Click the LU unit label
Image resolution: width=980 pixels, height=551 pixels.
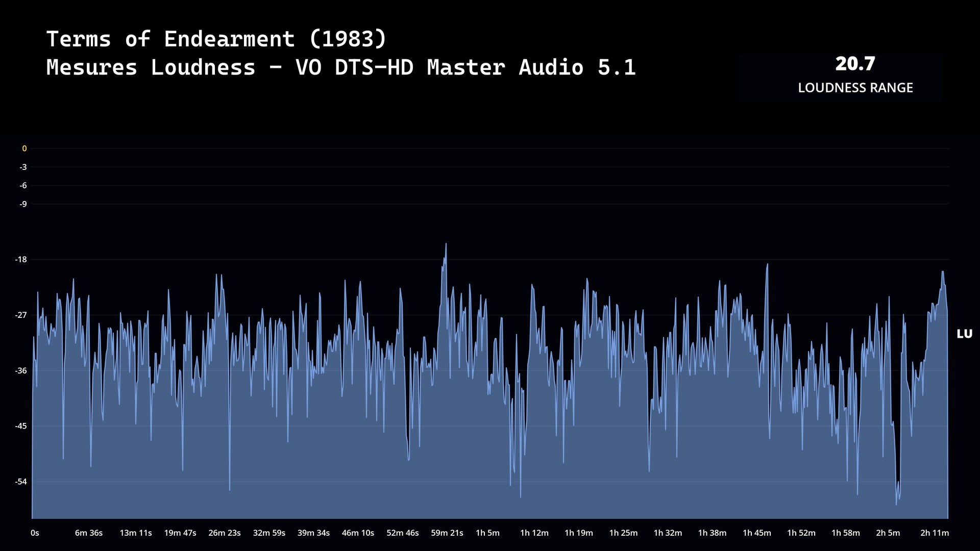point(964,334)
